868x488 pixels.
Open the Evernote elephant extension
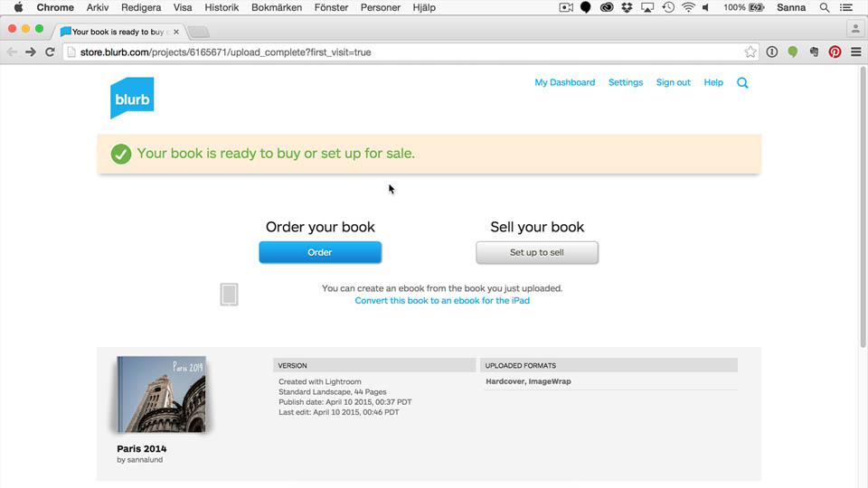[x=814, y=52]
